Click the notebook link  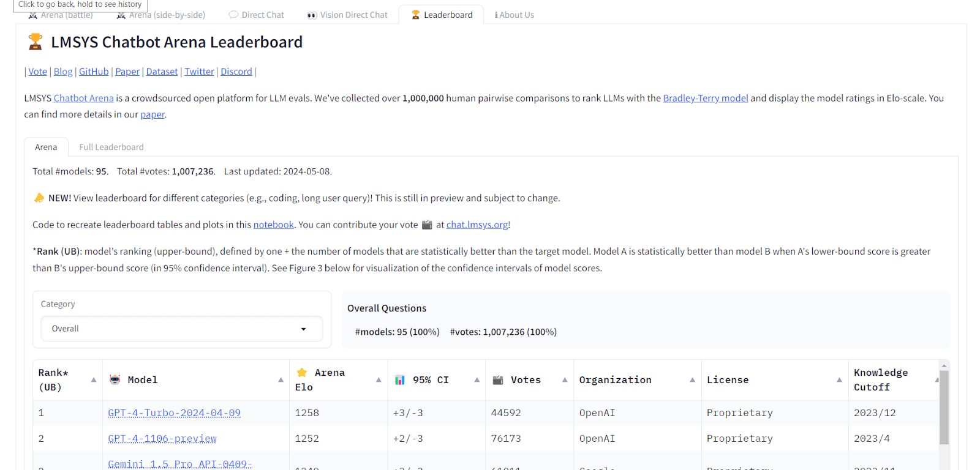point(273,225)
